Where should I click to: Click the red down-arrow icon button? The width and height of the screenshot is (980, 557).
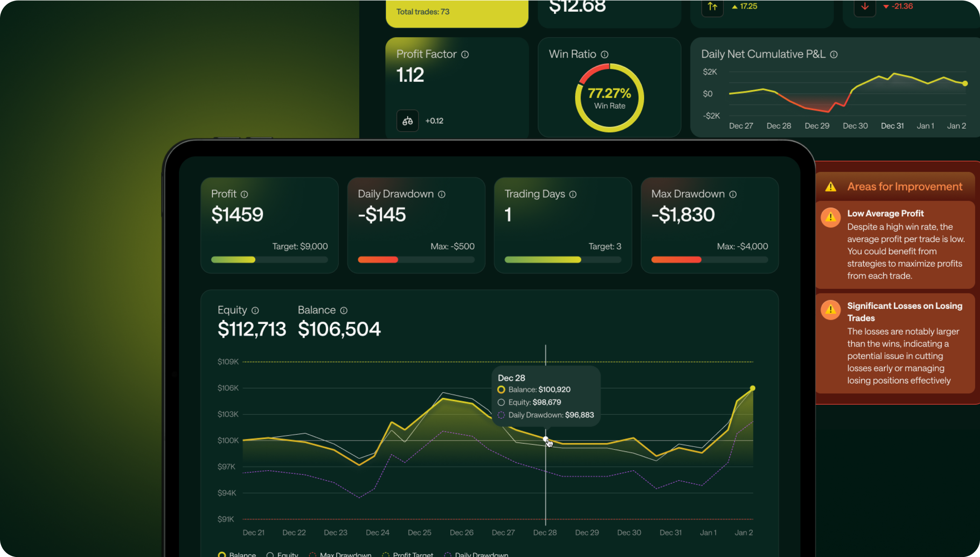point(865,7)
